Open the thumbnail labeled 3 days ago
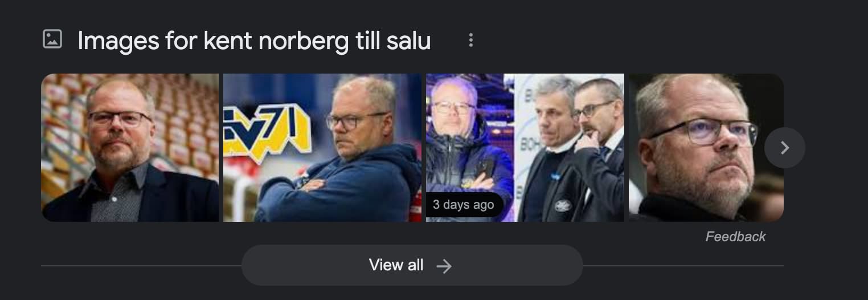 [525, 148]
